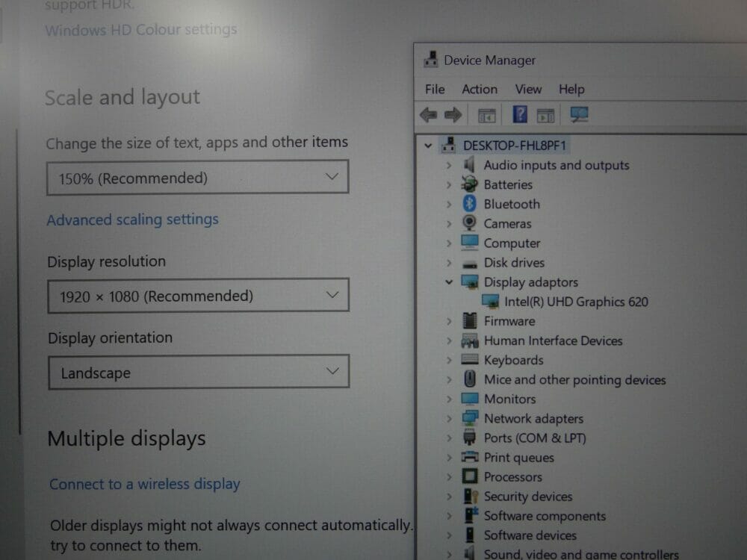747x560 pixels.
Task: Click the Human Interface Devices icon
Action: [470, 340]
